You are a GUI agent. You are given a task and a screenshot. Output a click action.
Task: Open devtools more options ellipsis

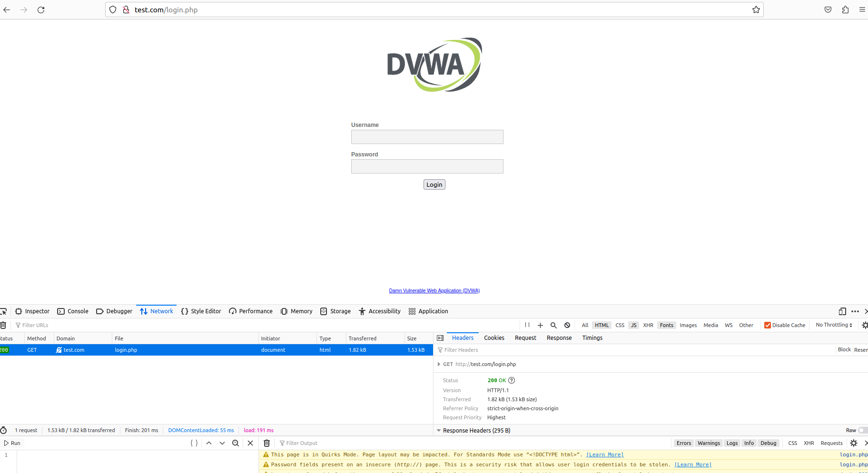[x=855, y=311]
